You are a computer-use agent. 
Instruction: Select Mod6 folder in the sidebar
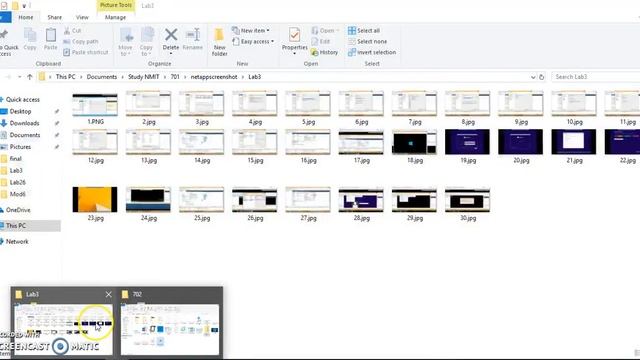point(18,194)
